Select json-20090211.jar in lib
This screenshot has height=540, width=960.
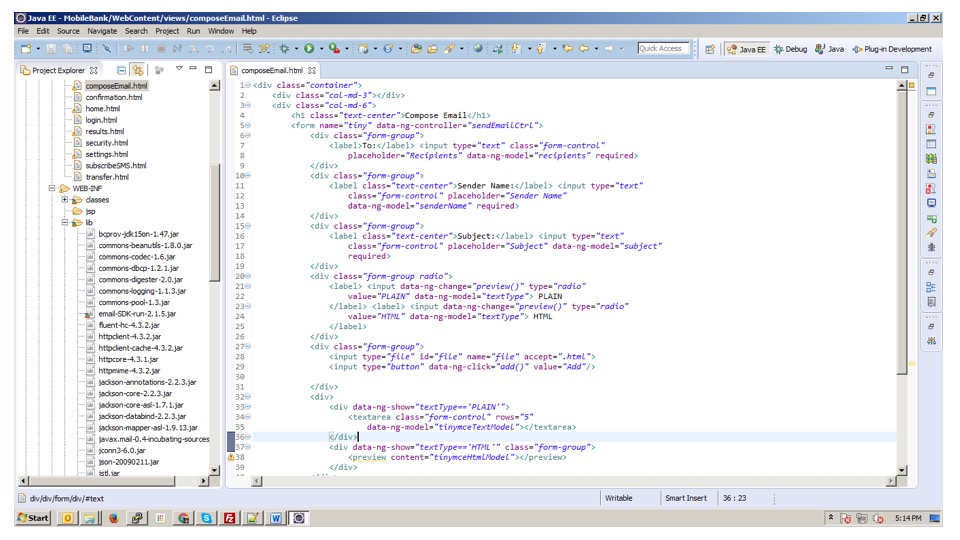tap(129, 462)
